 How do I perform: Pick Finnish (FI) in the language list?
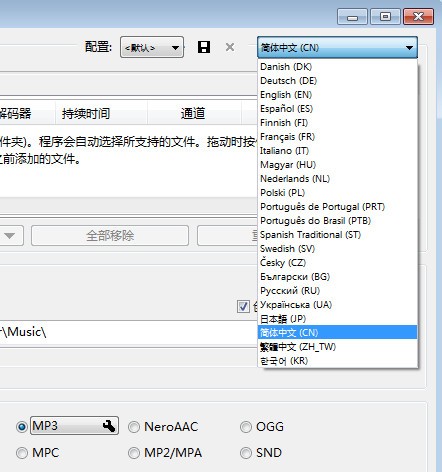(337, 123)
